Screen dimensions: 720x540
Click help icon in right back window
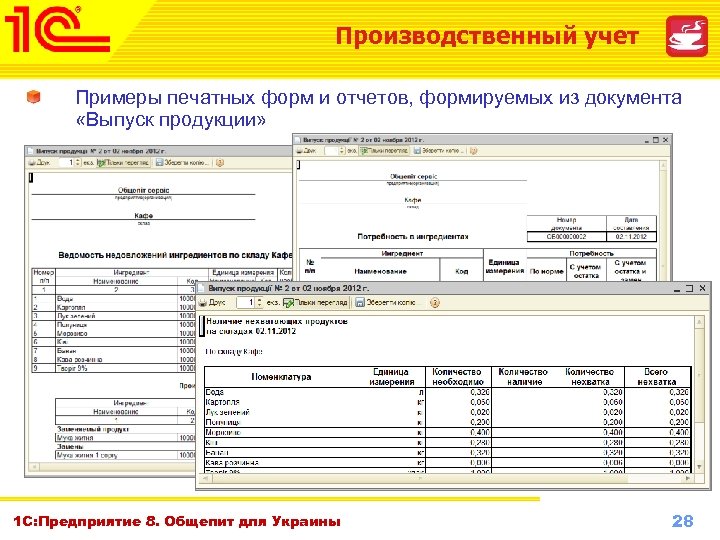473,151
